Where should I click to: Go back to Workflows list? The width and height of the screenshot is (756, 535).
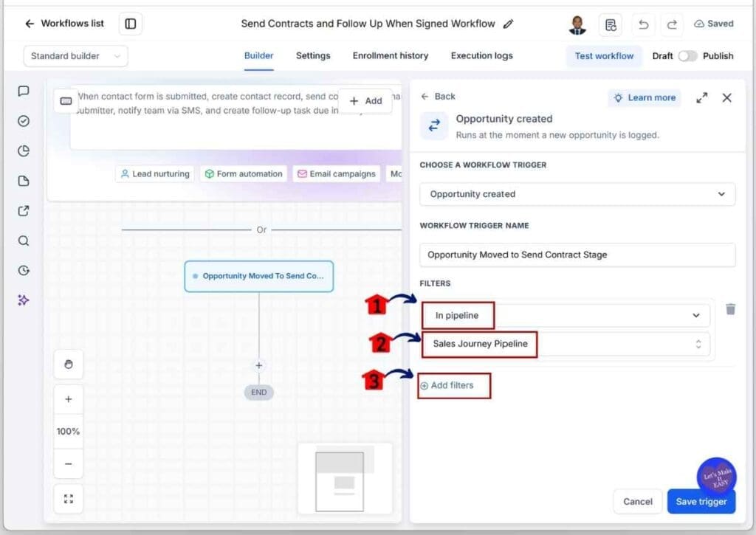[x=64, y=23]
